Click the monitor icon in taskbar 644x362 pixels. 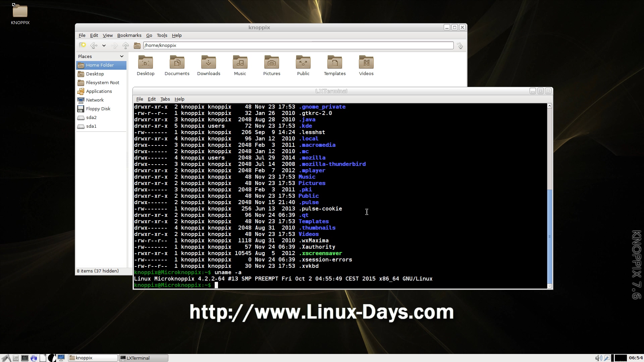point(61,358)
